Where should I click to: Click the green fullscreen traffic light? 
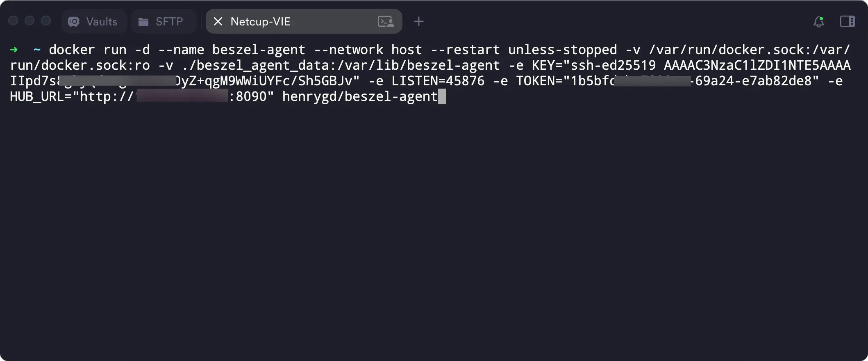pyautogui.click(x=46, y=21)
